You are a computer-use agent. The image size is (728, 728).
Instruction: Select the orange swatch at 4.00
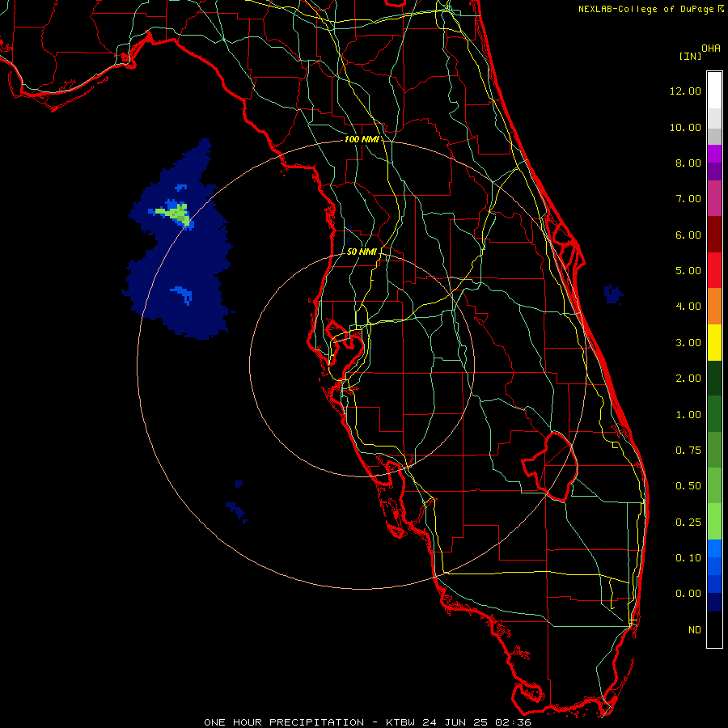click(714, 307)
